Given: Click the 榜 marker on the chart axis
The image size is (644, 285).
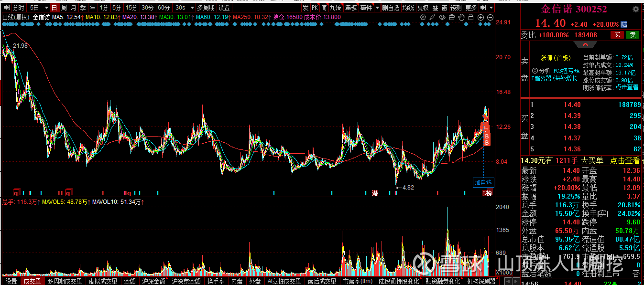Looking at the screenshot, I should pyautogui.click(x=490, y=193).
